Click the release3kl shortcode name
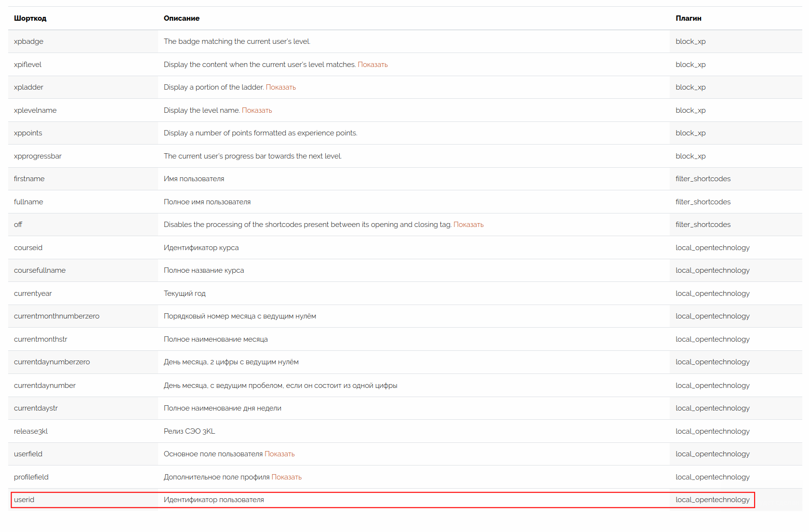The image size is (809, 532). (x=31, y=431)
